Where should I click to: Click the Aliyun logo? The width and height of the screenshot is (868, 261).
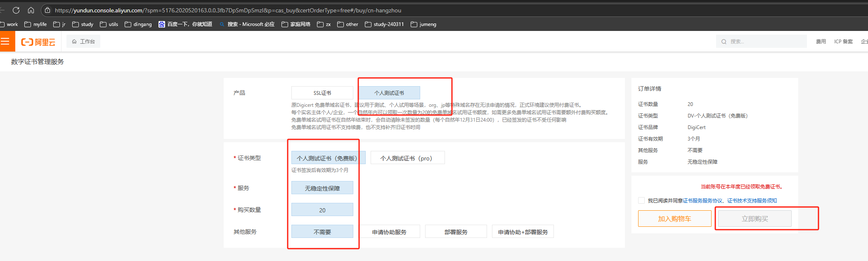(38, 42)
